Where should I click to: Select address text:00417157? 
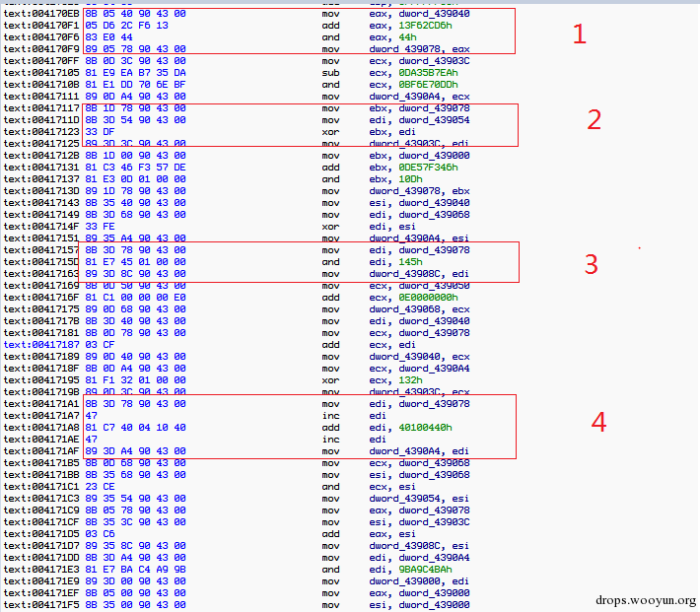pos(41,250)
